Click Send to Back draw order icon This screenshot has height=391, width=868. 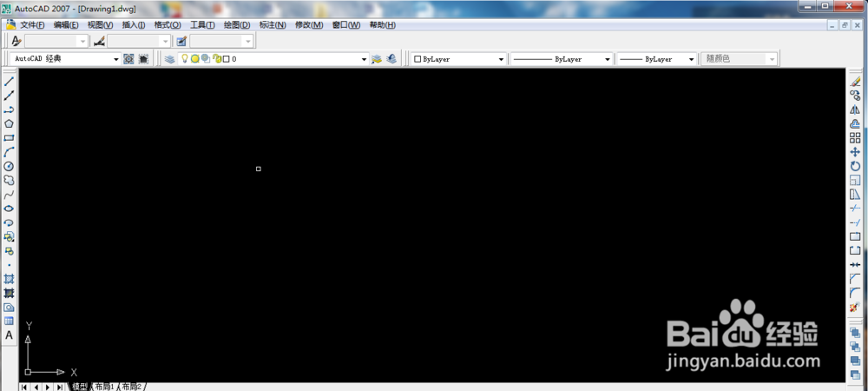click(x=855, y=347)
